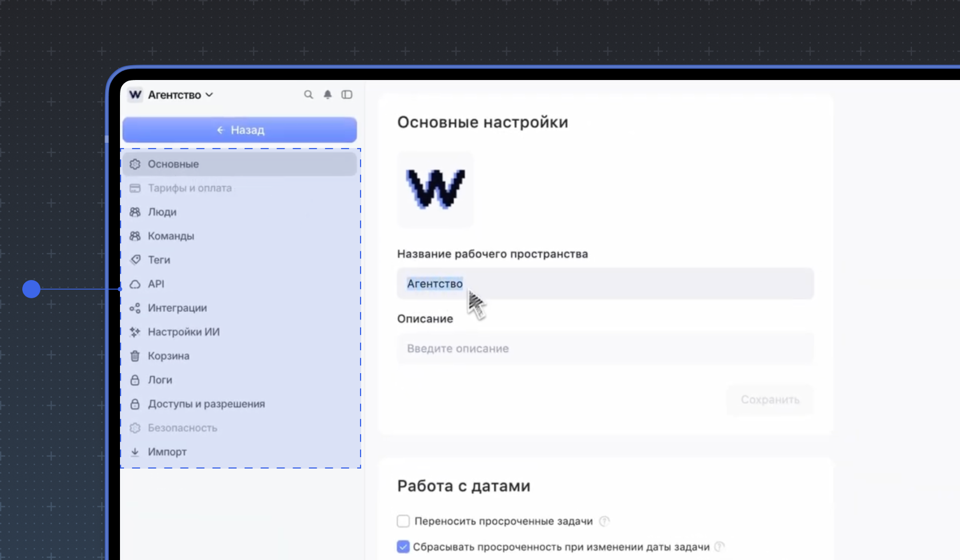The width and height of the screenshot is (960, 560).
Task: Disable Сбрасывать просроченность при изменении даты задачи
Action: 403,546
